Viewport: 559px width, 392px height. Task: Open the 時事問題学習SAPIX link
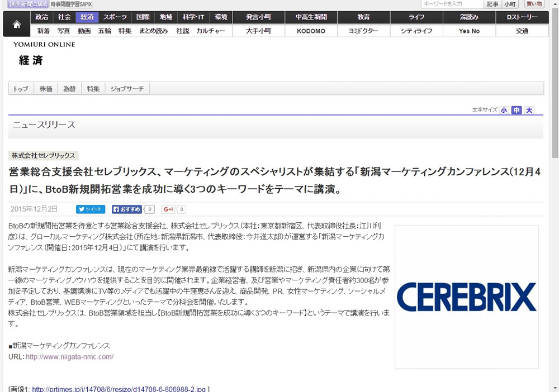(71, 4)
